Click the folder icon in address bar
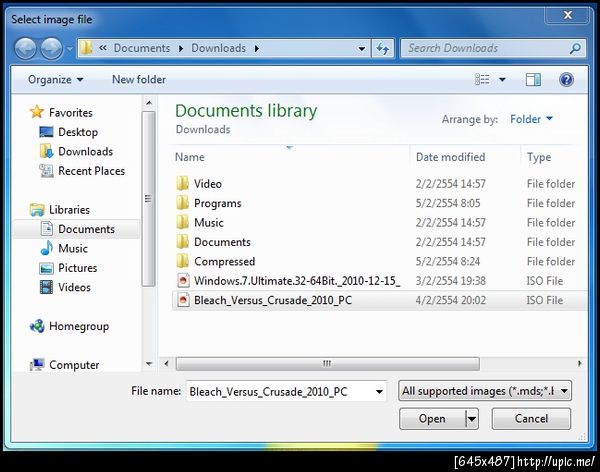The image size is (600, 472). click(87, 48)
